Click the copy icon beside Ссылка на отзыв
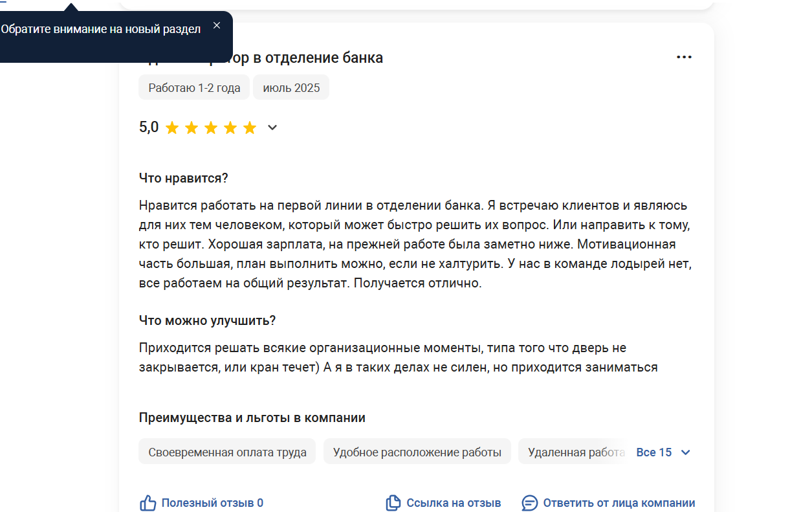 tap(393, 503)
